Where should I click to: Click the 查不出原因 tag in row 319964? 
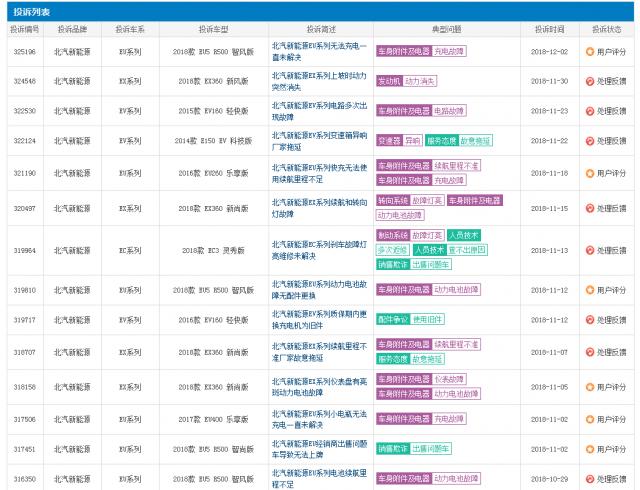pos(467,249)
